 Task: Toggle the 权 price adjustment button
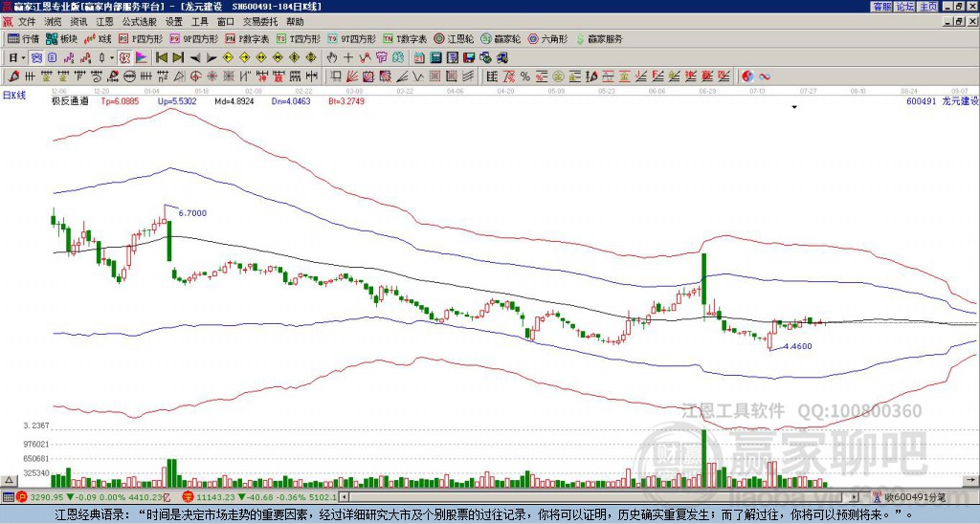124,58
